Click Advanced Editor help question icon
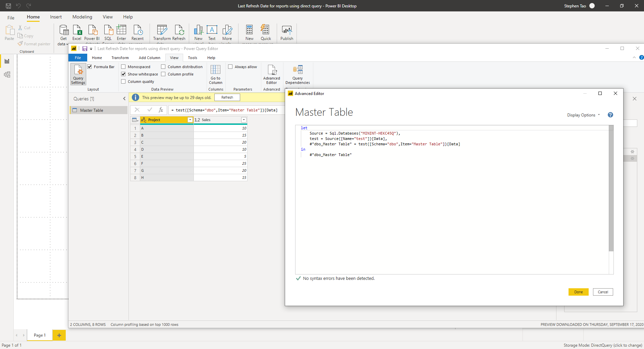644x349 pixels. coord(610,115)
